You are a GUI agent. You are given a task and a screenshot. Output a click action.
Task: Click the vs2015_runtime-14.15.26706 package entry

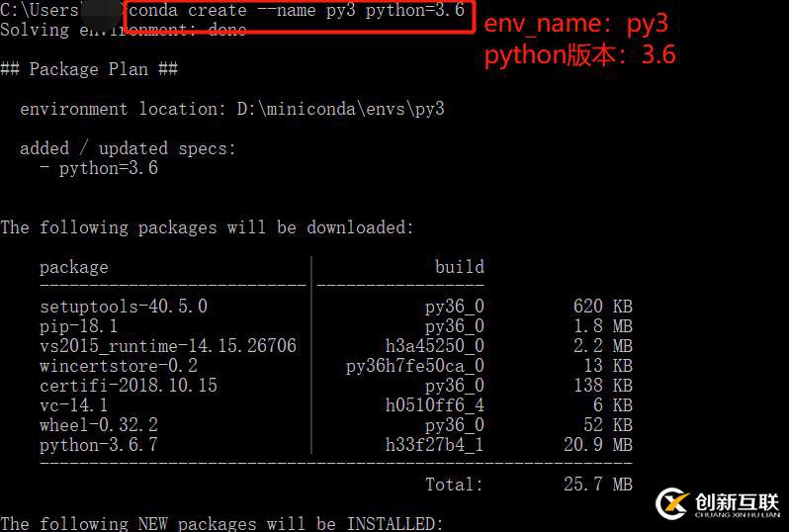(x=168, y=346)
